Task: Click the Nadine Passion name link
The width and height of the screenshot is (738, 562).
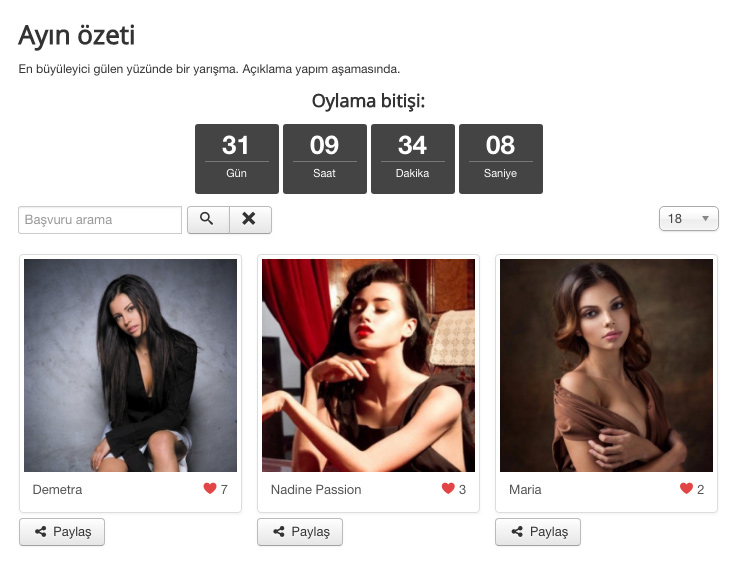Action: click(x=316, y=490)
